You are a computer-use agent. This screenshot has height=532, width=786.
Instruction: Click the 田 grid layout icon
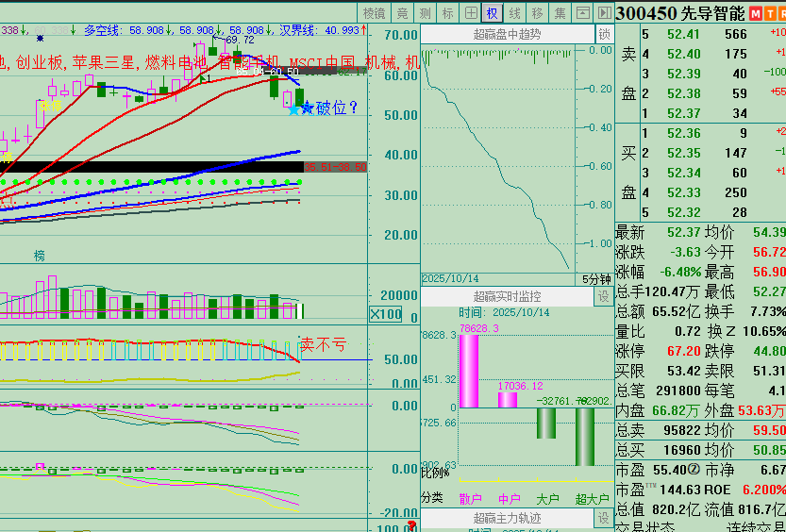pyautogui.click(x=470, y=12)
